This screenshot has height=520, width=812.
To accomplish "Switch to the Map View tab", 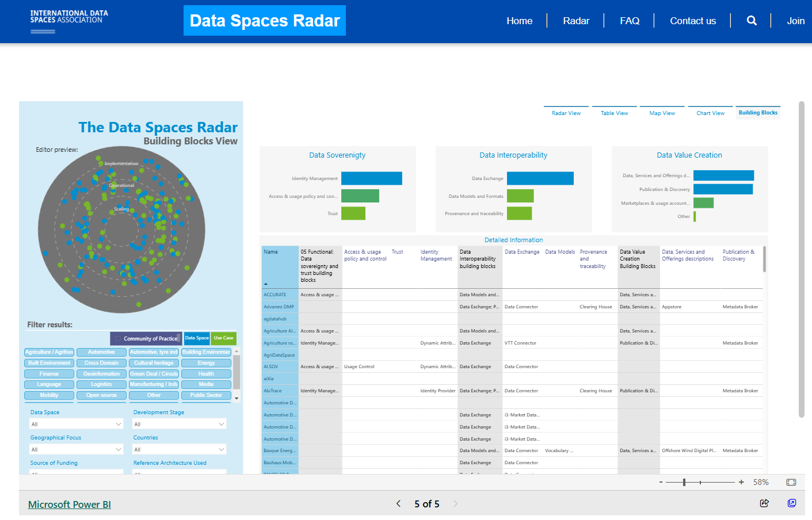I will (x=662, y=113).
